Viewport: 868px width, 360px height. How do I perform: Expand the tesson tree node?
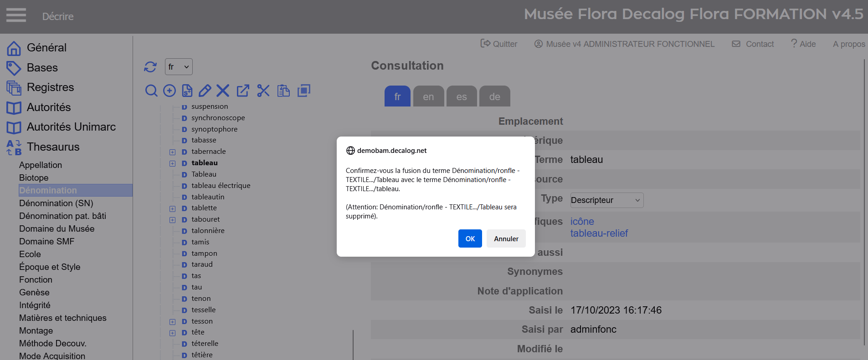pyautogui.click(x=173, y=322)
